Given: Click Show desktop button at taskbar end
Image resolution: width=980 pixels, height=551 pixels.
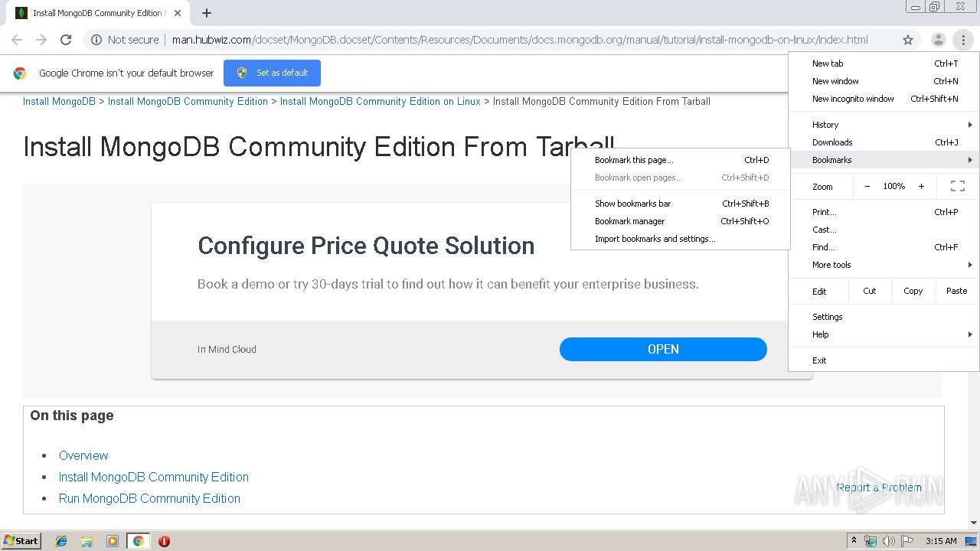Looking at the screenshot, I should coord(970,541).
